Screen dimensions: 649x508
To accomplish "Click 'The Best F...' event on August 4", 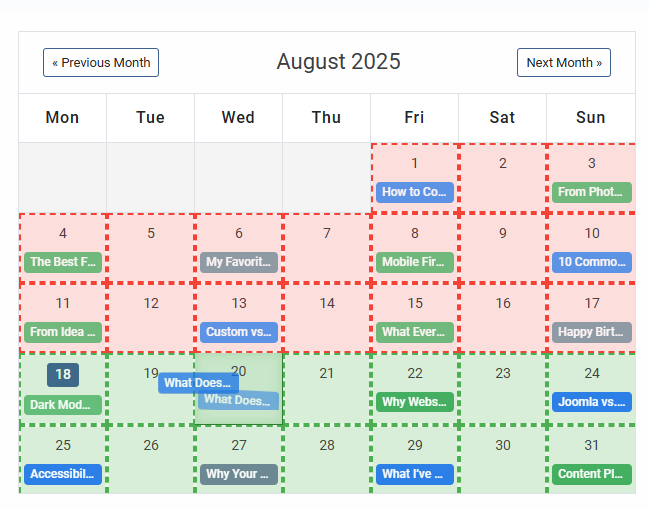I will (x=63, y=262).
